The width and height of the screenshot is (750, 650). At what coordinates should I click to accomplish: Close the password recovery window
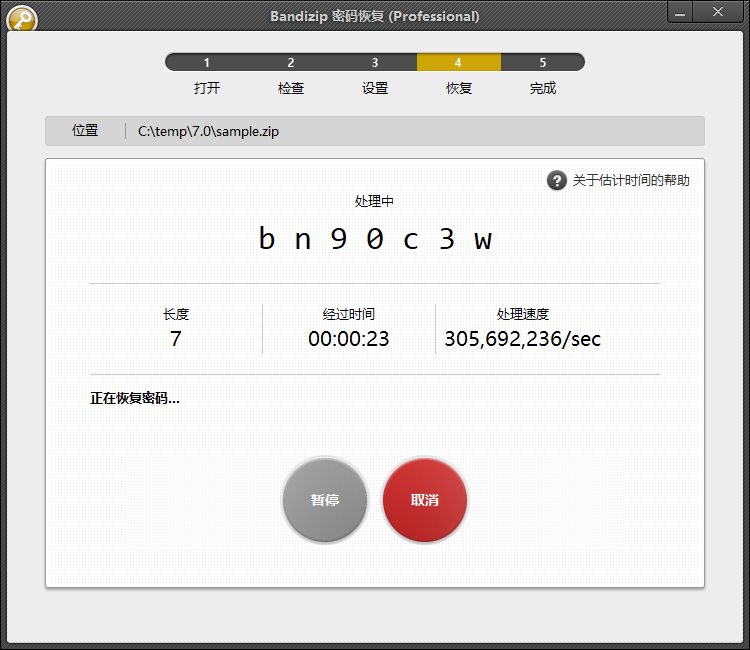pyautogui.click(x=718, y=12)
